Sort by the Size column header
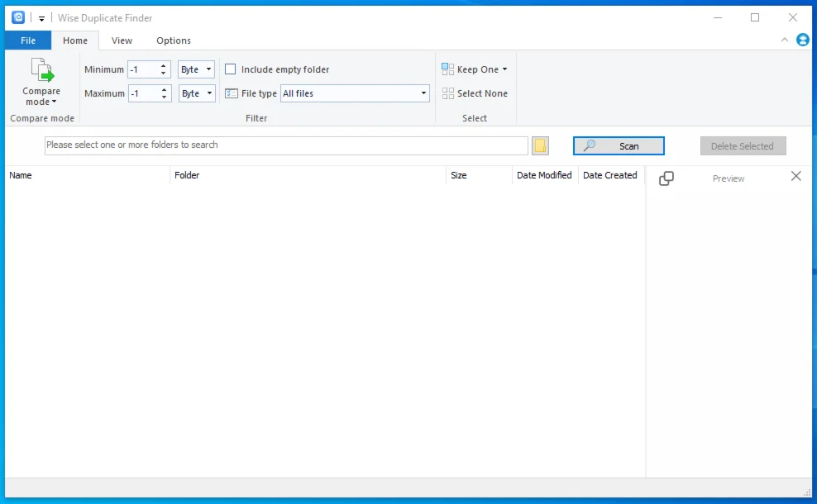The width and height of the screenshot is (817, 504). point(479,175)
